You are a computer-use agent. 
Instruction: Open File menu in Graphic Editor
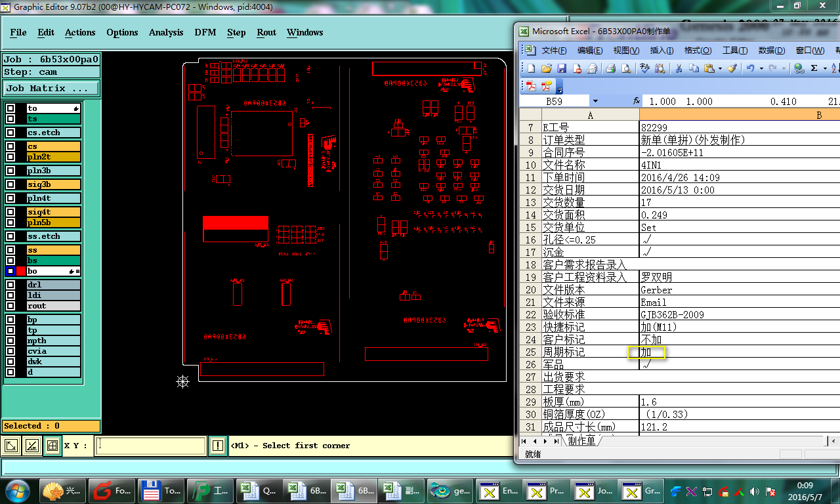pos(18,32)
